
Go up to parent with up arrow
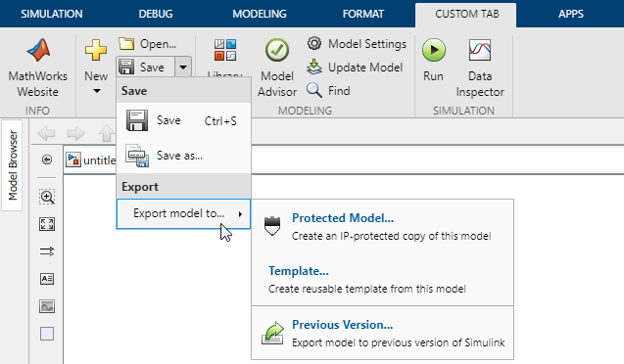pos(106,133)
